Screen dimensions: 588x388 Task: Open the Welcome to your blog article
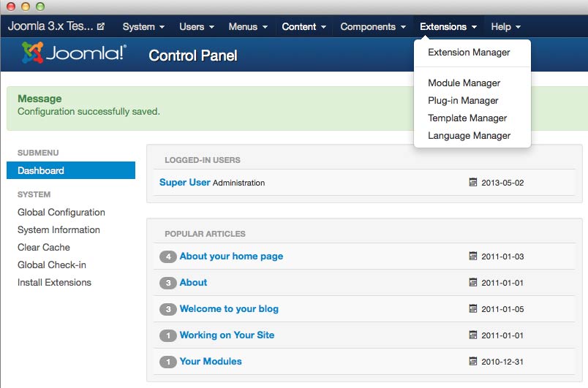229,309
